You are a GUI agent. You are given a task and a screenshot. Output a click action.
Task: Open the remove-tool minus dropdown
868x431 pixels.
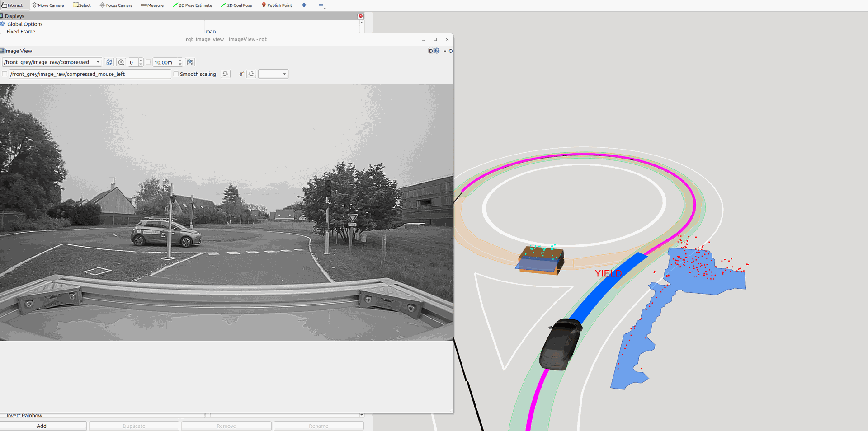click(321, 5)
